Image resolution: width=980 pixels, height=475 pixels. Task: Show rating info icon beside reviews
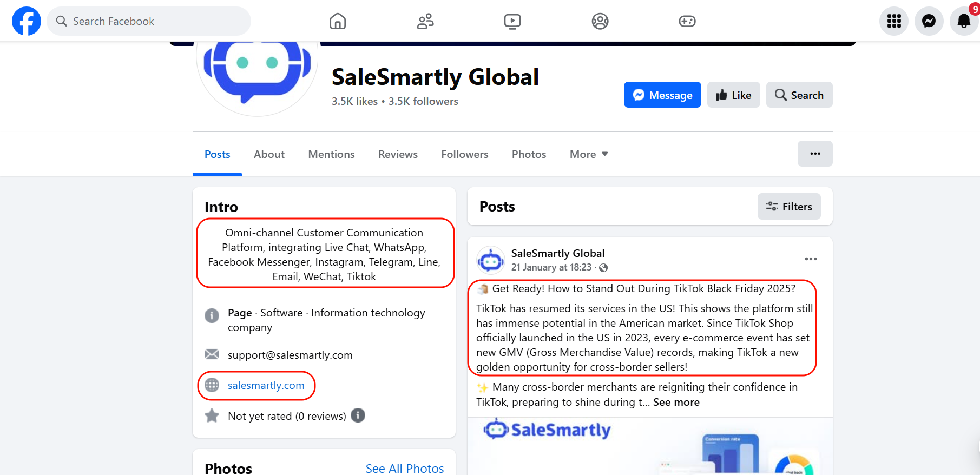point(358,415)
